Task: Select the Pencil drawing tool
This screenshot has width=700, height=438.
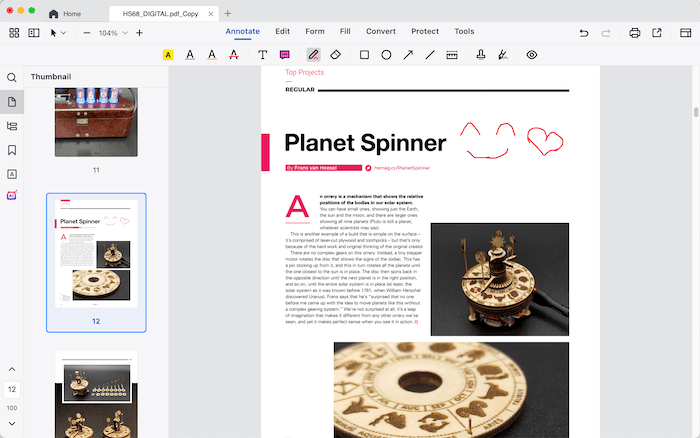Action: 313,55
